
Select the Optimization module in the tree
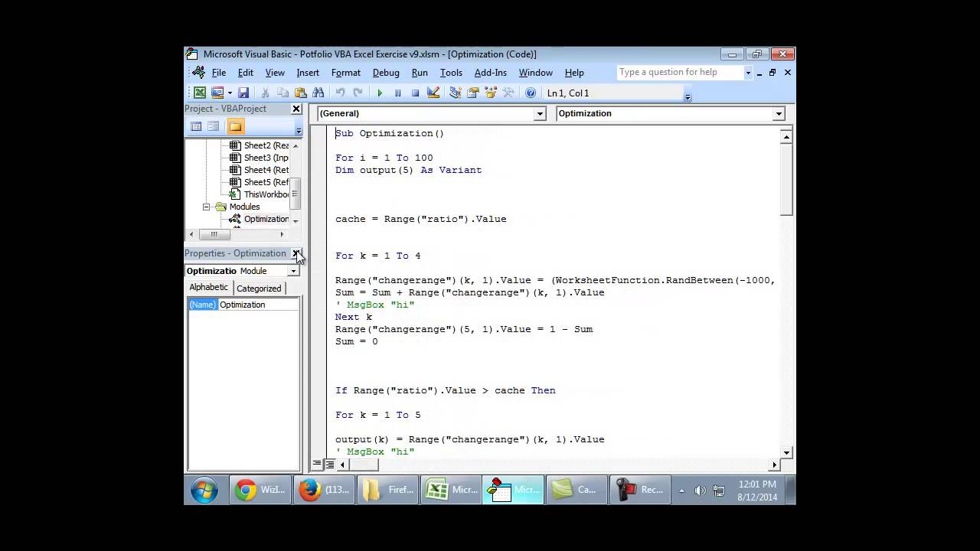pos(266,219)
